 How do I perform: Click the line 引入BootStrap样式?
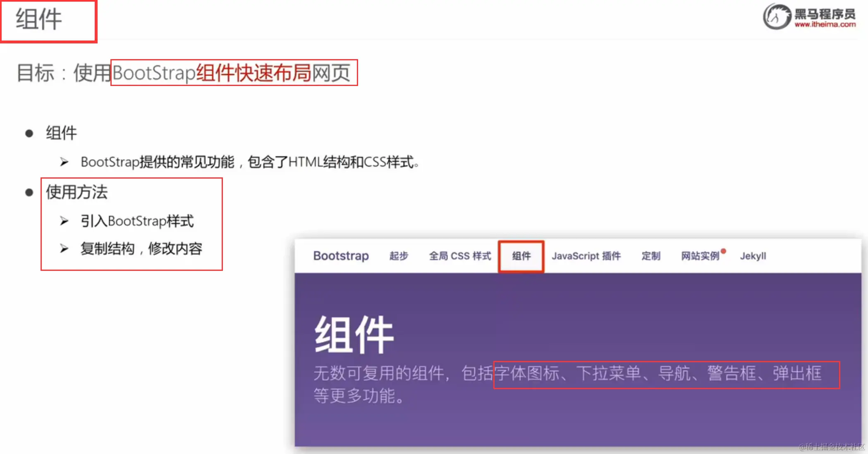tap(137, 221)
